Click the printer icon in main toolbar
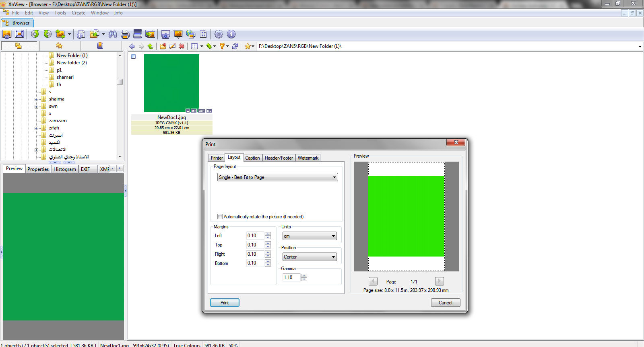The height and width of the screenshot is (347, 644). pyautogui.click(x=125, y=34)
